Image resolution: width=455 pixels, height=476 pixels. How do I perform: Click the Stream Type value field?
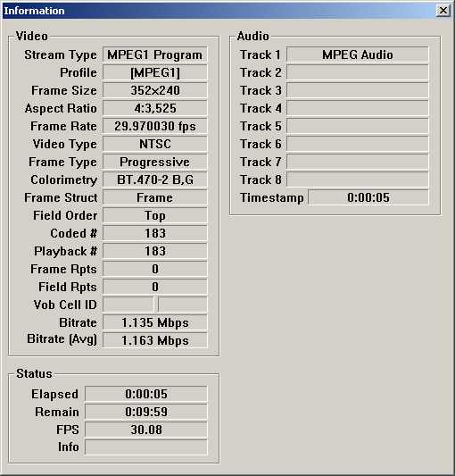tap(155, 54)
